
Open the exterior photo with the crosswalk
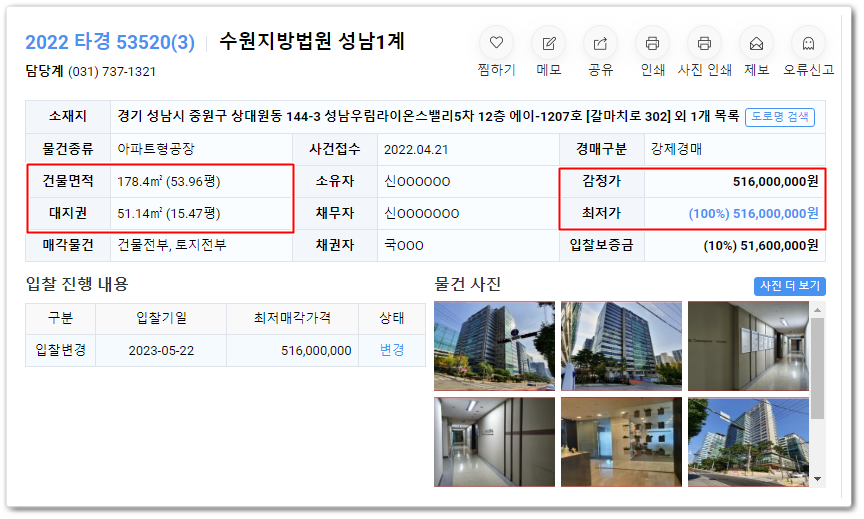click(748, 442)
